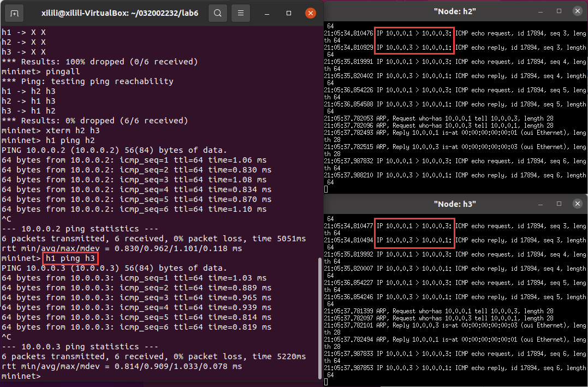Image resolution: width=588 pixels, height=387 pixels.
Task: Click 'PING 10.0.0.3' header line
Action: point(114,268)
